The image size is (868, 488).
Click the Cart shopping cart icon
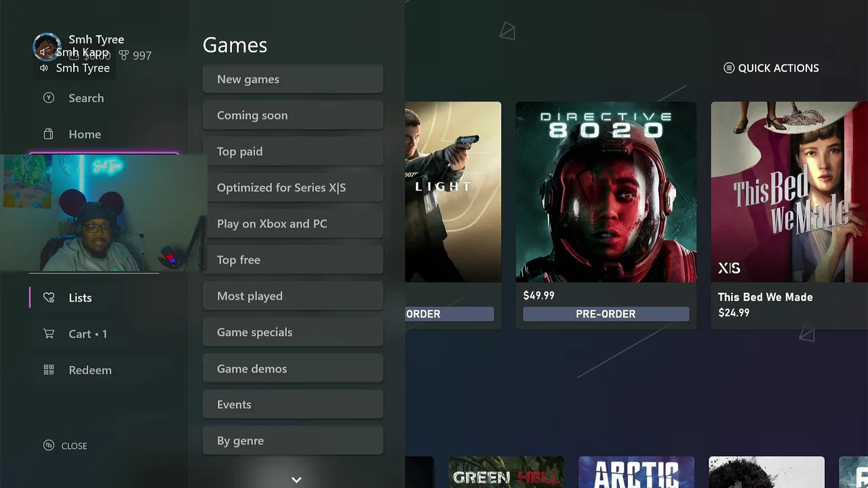(x=49, y=333)
